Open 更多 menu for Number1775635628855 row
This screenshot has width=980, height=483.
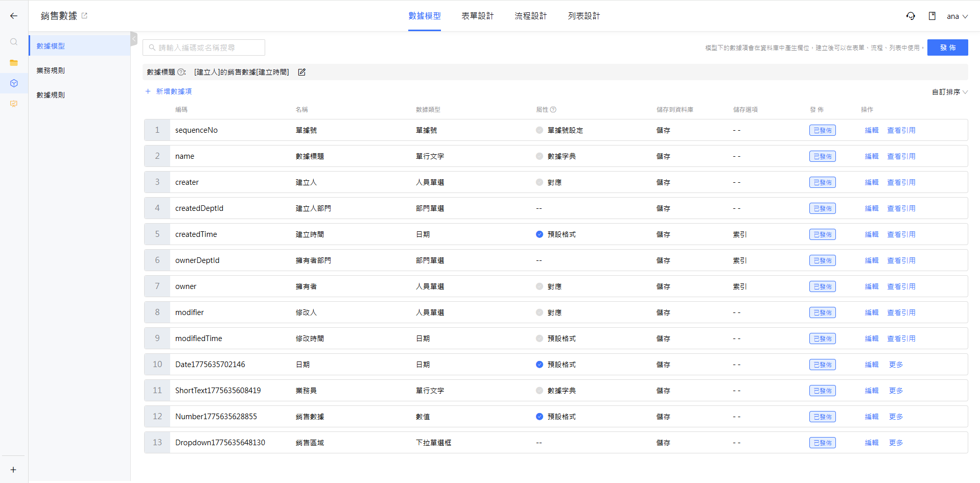896,417
